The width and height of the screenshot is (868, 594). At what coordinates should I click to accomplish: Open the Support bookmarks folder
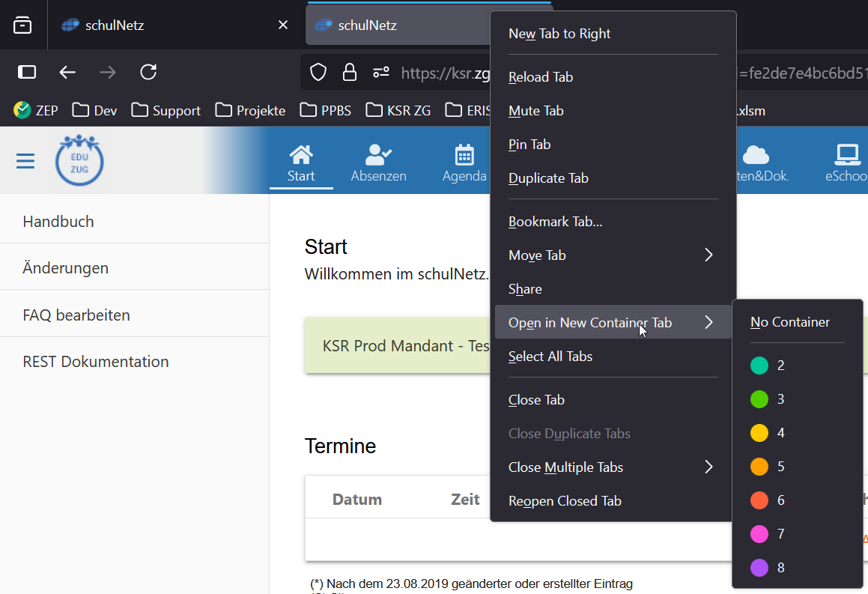click(166, 110)
